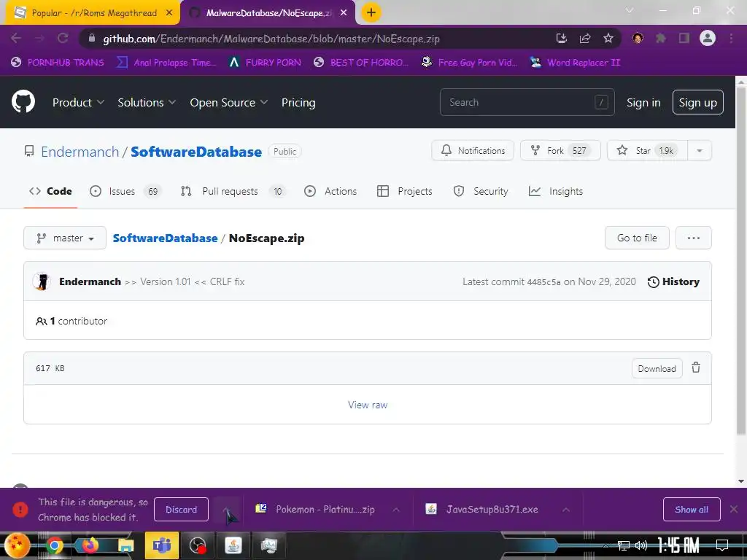Click Sign in
The height and width of the screenshot is (560, 747).
(643, 102)
